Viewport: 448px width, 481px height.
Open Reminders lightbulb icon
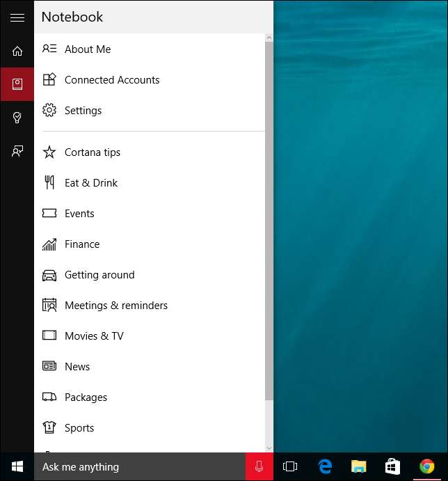pos(17,118)
